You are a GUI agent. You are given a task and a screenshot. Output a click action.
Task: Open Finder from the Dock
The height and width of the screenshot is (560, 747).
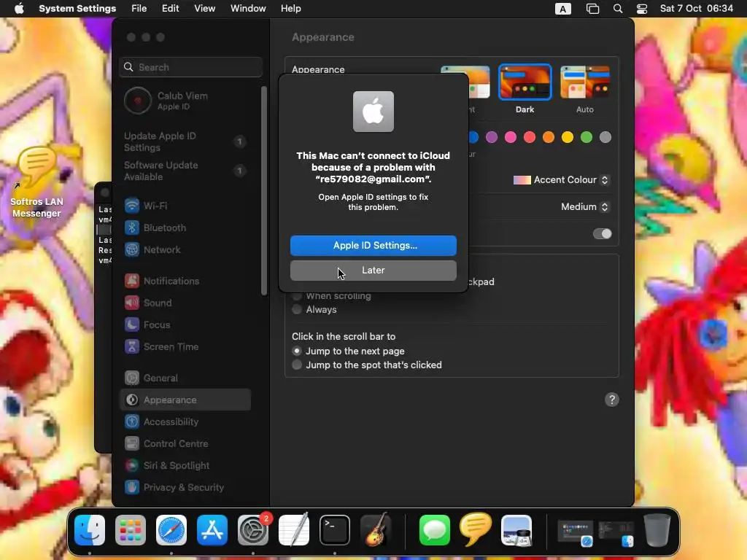coord(90,530)
